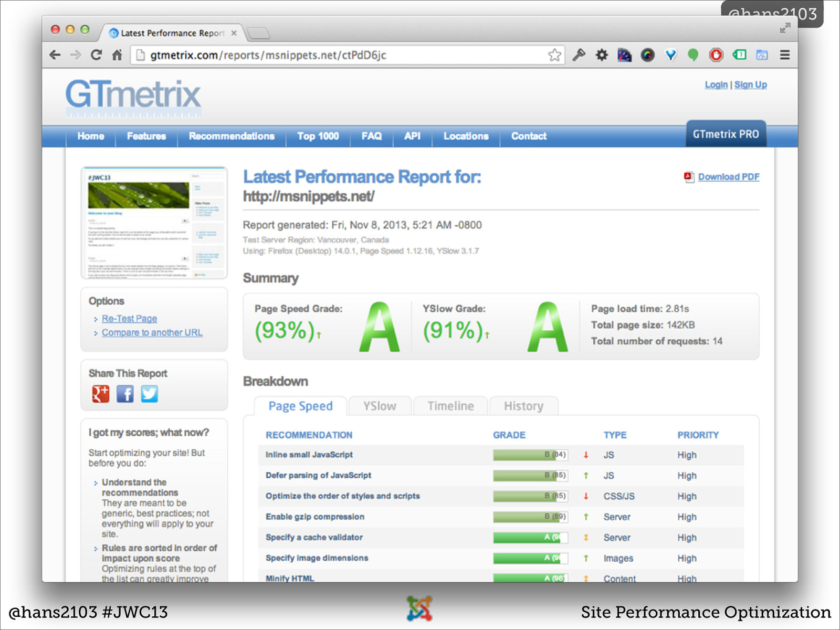Click the GRADE column header
This screenshot has width=840, height=630.
(x=509, y=435)
